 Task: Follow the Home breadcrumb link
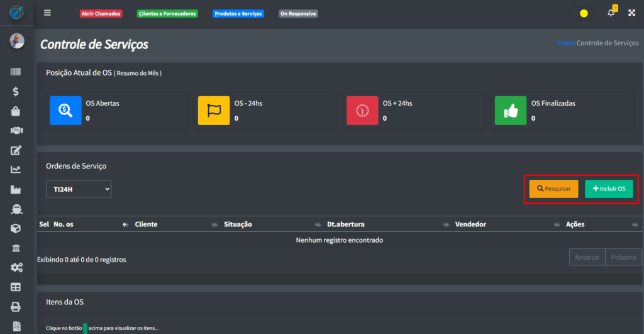point(567,43)
